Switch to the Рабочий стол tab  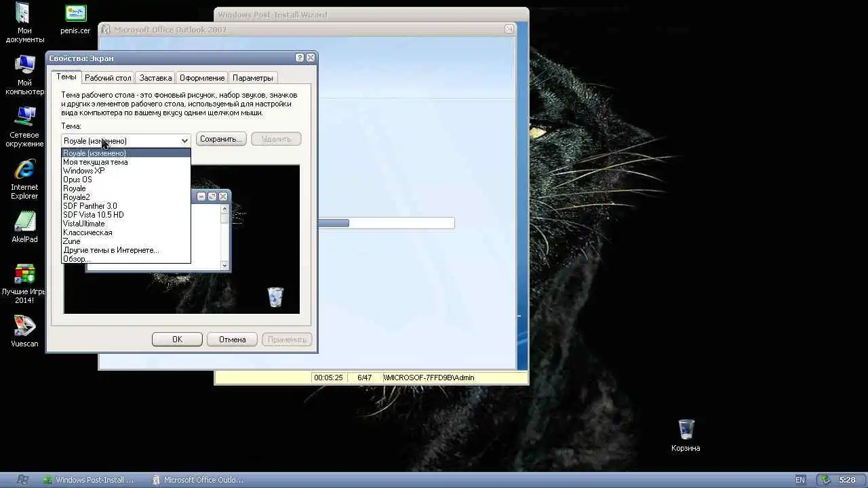click(x=108, y=78)
